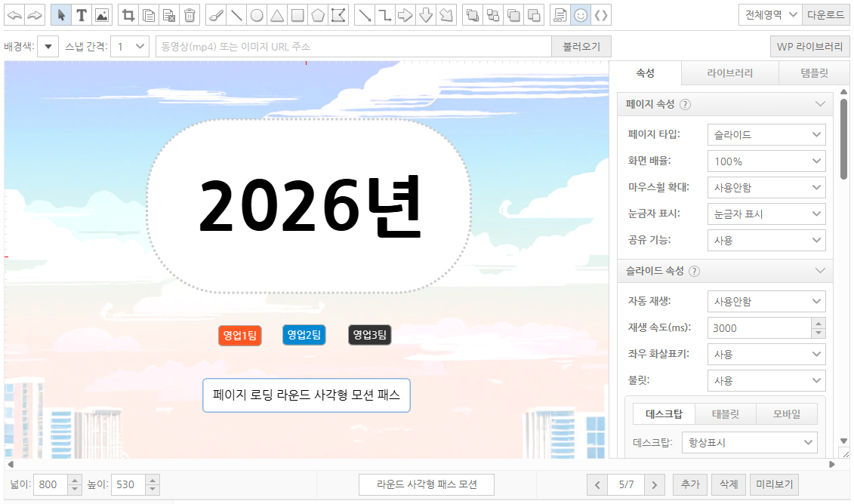Collapse the 페이지 속성 section
This screenshot has width=854, height=504.
tap(819, 104)
